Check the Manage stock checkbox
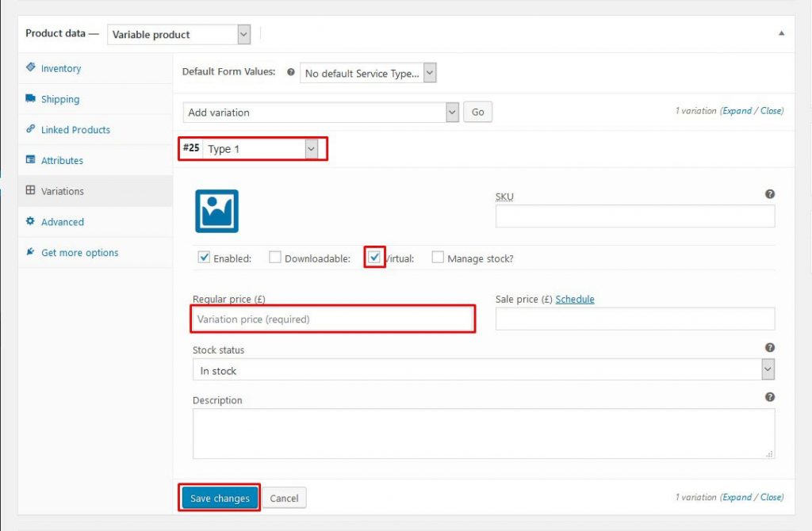 437,257
